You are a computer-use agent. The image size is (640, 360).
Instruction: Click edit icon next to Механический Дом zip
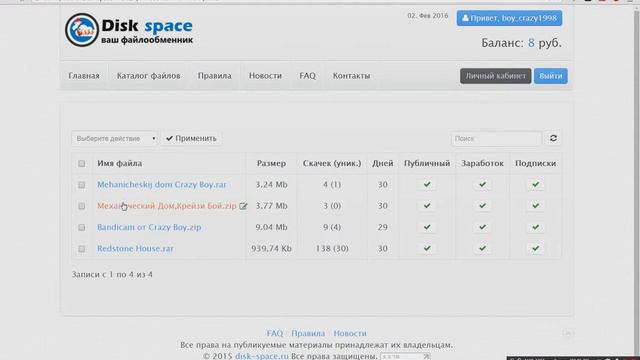(x=243, y=206)
